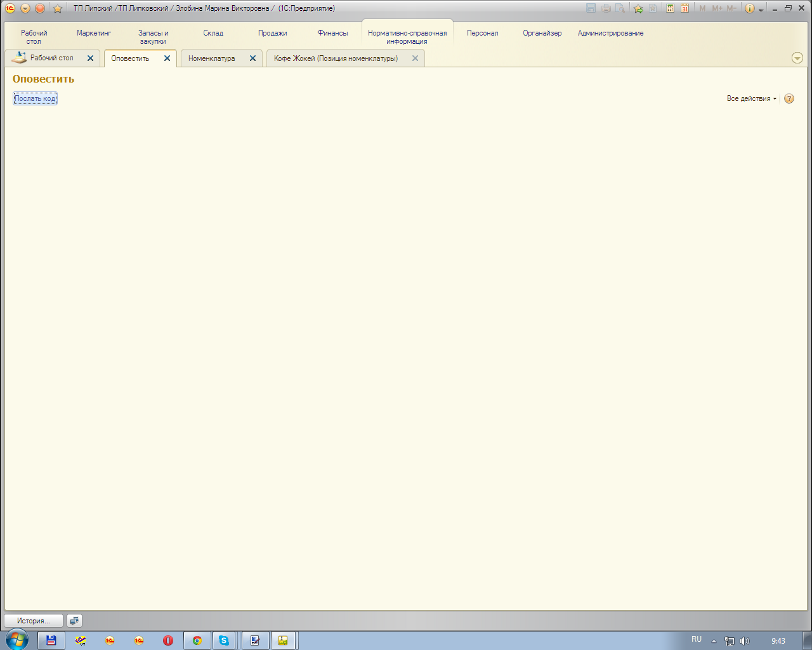Image resolution: width=812 pixels, height=650 pixels.
Task: Click the first 1C Enterprise taskbar icon
Action: (x=110, y=640)
